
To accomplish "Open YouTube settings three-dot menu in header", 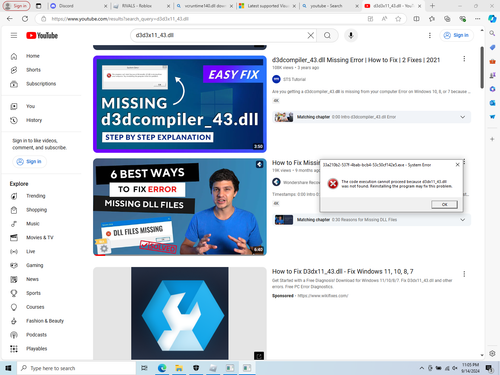I will (x=430, y=35).
